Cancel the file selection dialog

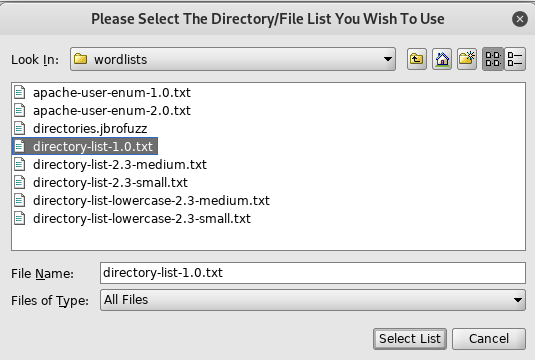pyautogui.click(x=489, y=339)
